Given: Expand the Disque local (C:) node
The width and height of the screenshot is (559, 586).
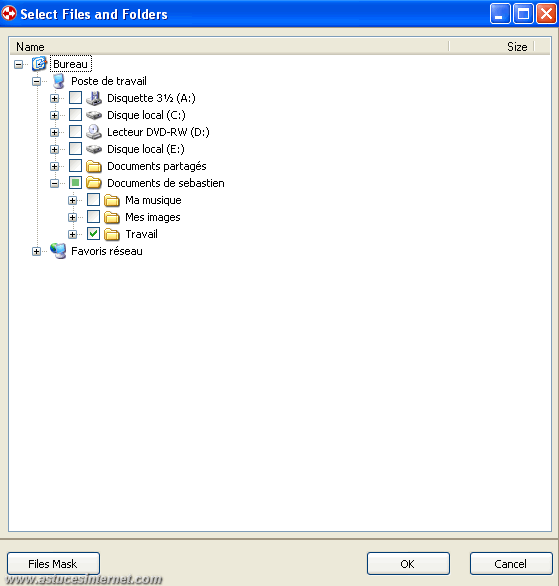Looking at the screenshot, I should coord(55,115).
